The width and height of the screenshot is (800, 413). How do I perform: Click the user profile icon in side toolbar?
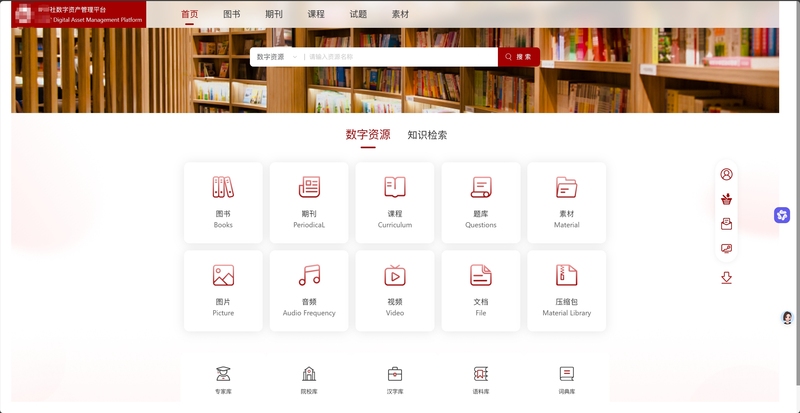pyautogui.click(x=727, y=174)
